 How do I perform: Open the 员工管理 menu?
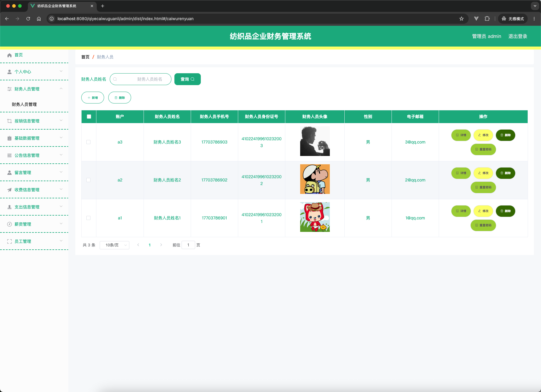click(34, 241)
